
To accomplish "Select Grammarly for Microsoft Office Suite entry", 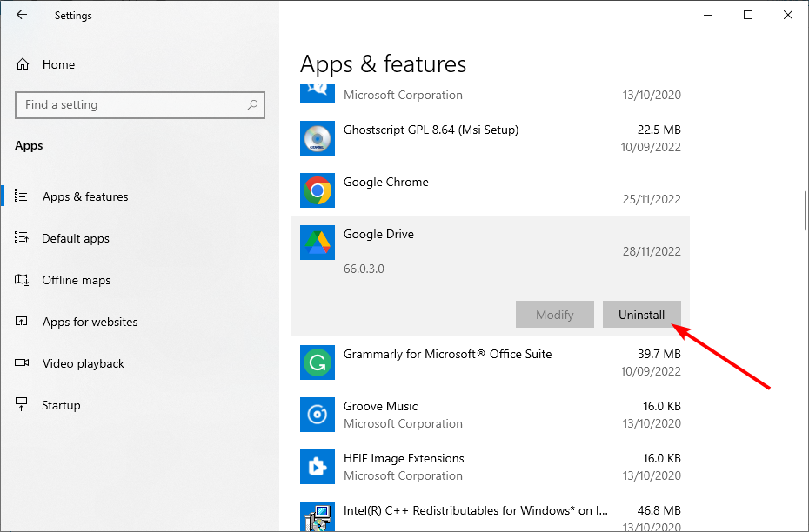I will pos(491,362).
